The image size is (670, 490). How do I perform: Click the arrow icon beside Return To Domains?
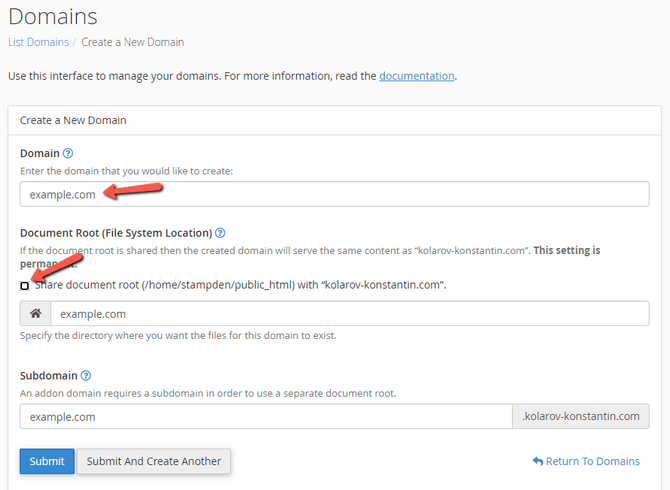click(538, 461)
